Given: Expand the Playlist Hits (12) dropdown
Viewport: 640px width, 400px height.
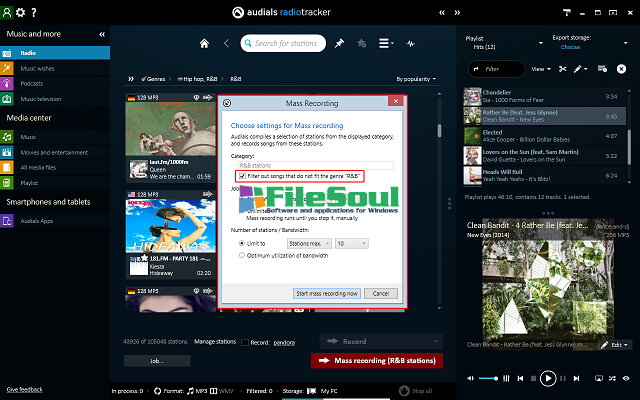Looking at the screenshot, I should point(541,43).
